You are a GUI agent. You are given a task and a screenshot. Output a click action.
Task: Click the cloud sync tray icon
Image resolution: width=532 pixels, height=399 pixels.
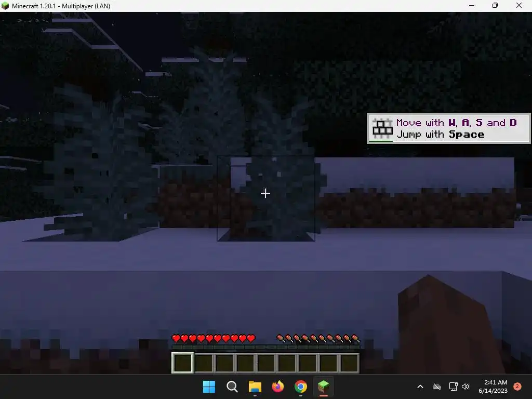point(437,387)
